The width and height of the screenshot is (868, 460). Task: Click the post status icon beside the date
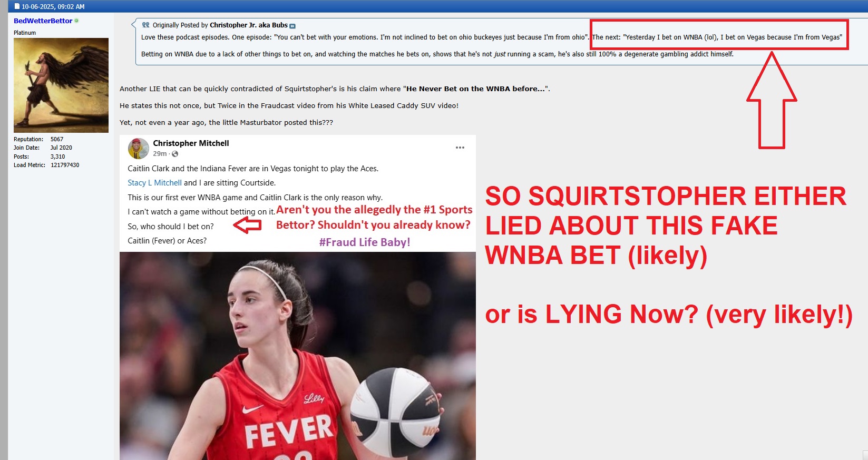pos(17,6)
